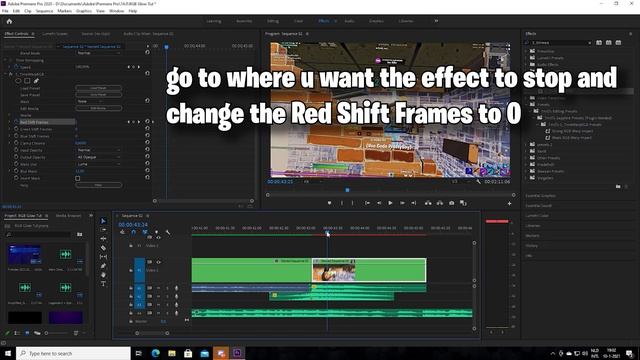This screenshot has height=360, width=640.
Task: Select the Track Select Forward tool
Action: click(103, 230)
